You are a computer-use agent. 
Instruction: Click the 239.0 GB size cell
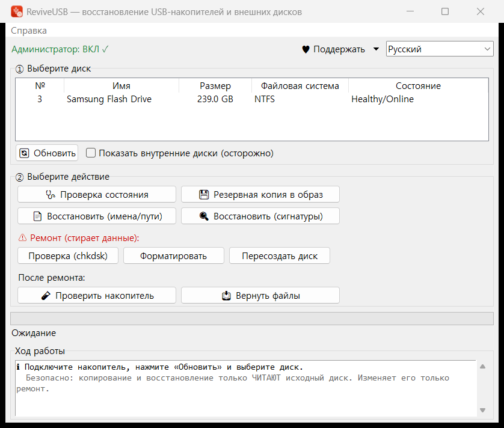215,99
